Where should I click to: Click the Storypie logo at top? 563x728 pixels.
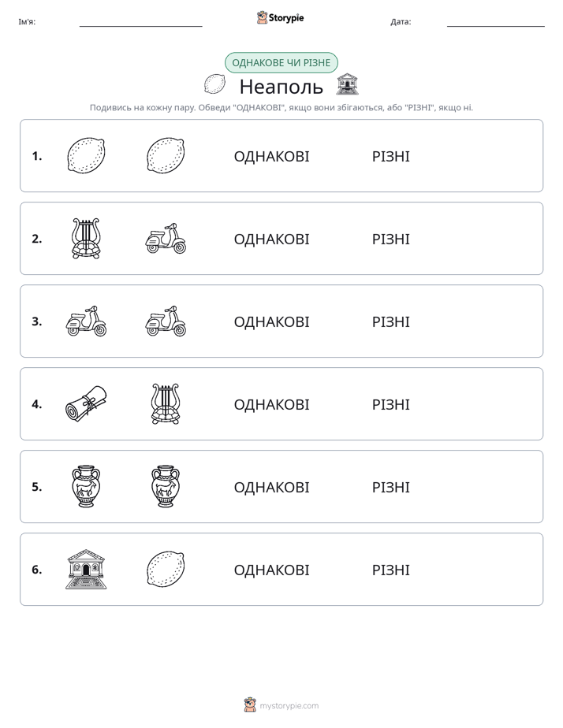pyautogui.click(x=280, y=17)
